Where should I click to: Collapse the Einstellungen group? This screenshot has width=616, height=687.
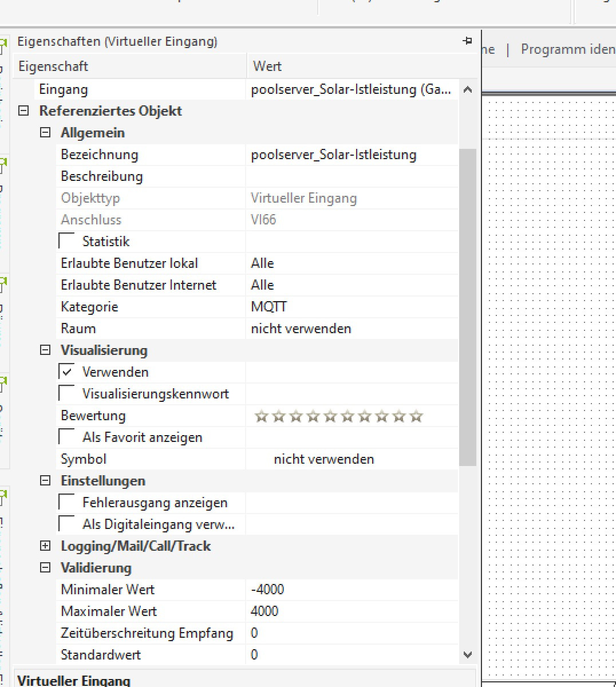coord(45,481)
